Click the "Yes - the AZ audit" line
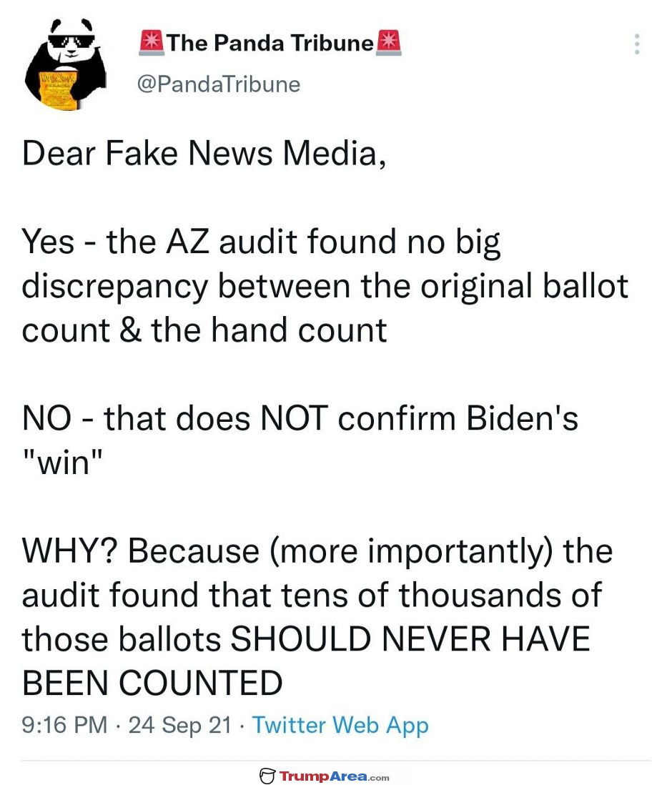Screen dimensions: 672x785 [262, 242]
